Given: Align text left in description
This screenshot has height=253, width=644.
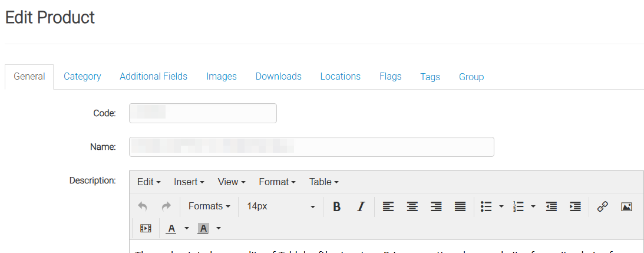Looking at the screenshot, I should coord(388,206).
